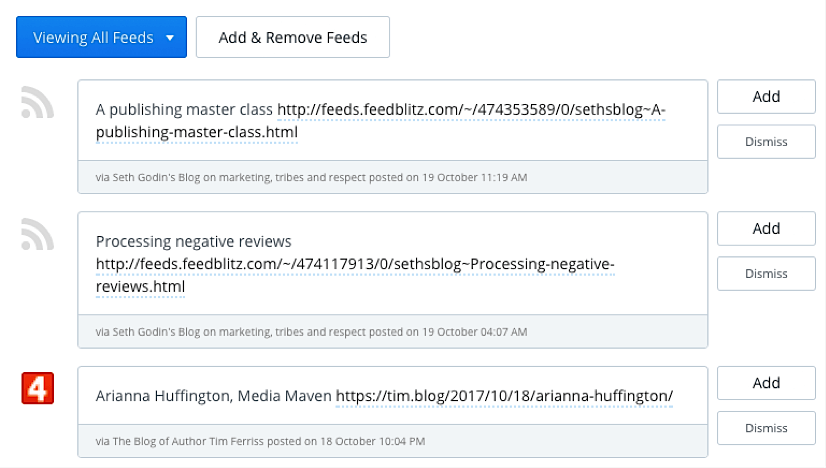The image size is (826, 468).
Task: Open the tim.blog arianna-huffington link
Action: click(504, 396)
